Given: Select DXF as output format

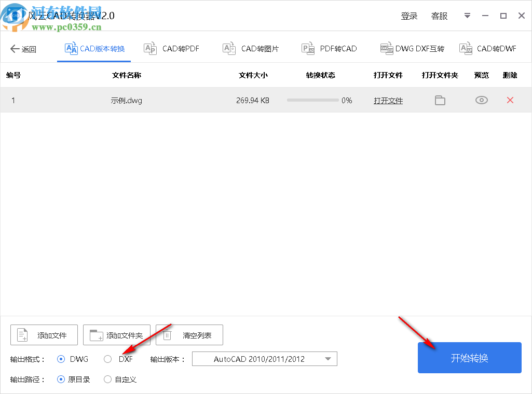Looking at the screenshot, I should point(107,359).
